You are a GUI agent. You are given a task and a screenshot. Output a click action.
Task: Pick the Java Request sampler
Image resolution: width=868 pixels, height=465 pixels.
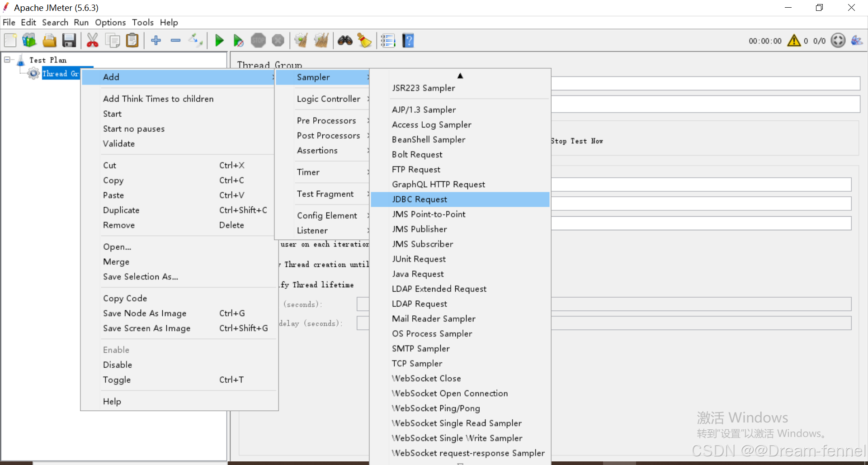[460, 274]
